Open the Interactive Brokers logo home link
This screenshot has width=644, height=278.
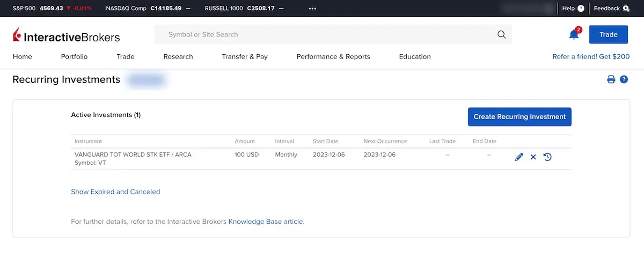(x=66, y=35)
